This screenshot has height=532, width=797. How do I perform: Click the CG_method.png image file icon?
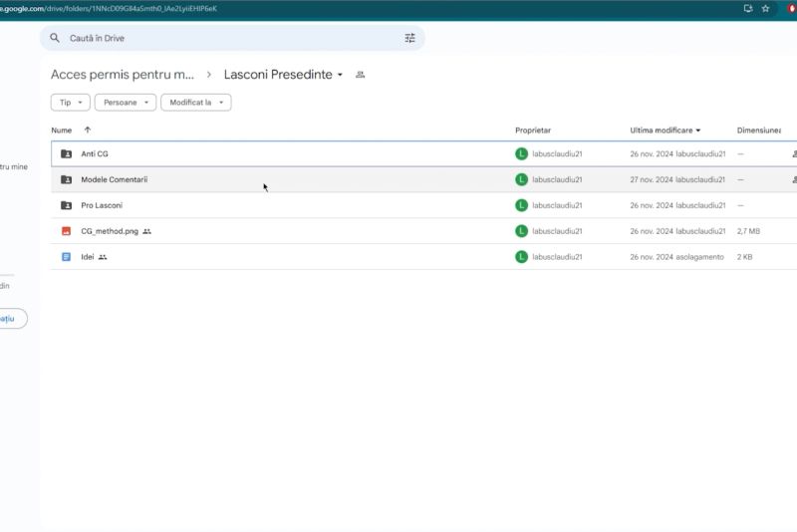coord(66,231)
